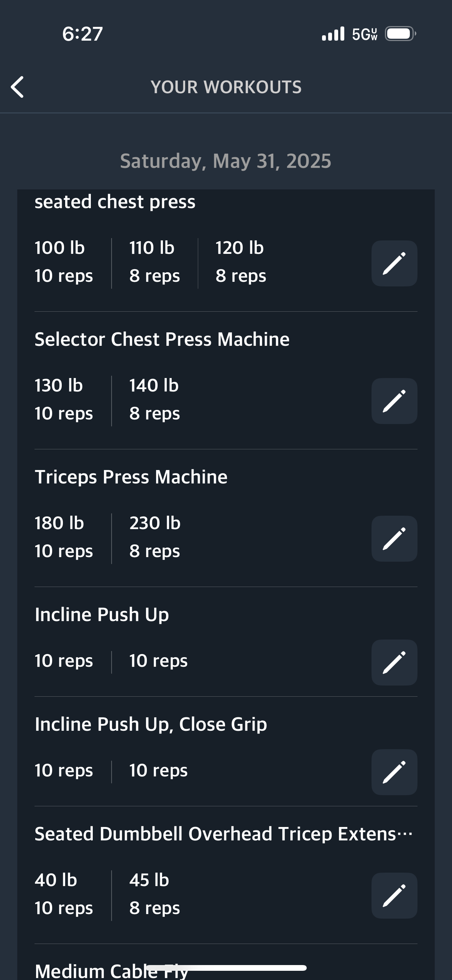This screenshot has height=980, width=452.
Task: Tap the back arrow in header
Action: [18, 87]
